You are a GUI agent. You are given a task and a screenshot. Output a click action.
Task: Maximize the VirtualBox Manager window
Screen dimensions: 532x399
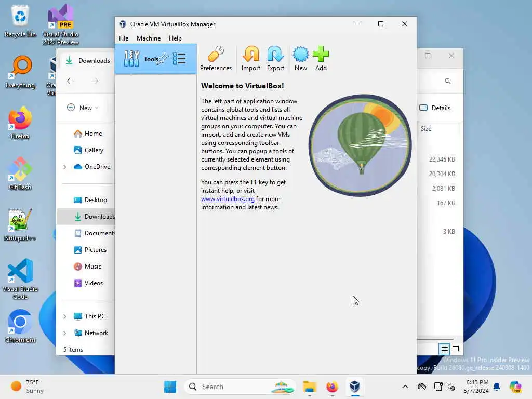(381, 24)
